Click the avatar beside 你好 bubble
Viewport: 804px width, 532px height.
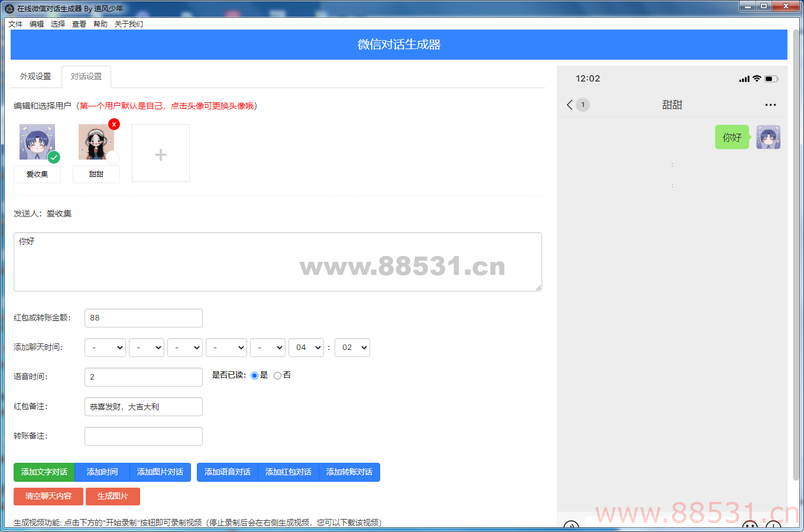click(769, 137)
